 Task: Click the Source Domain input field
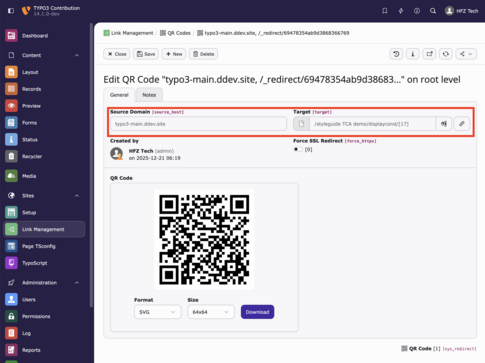[198, 124]
